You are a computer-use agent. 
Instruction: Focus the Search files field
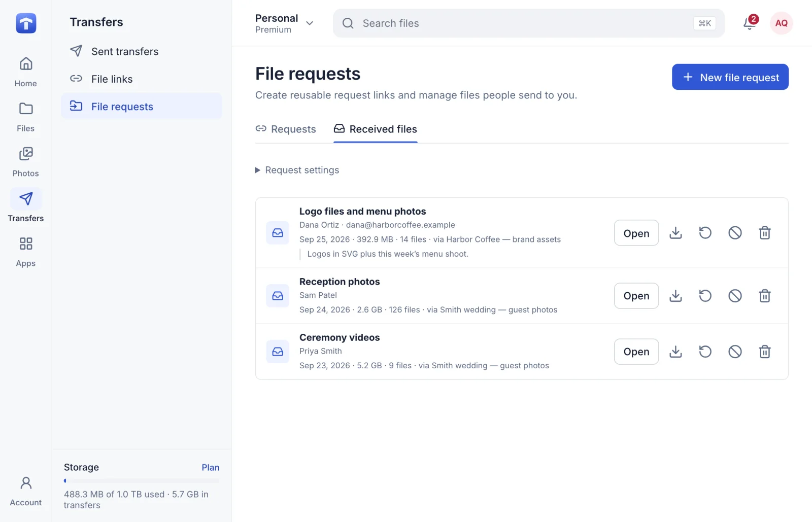tap(528, 23)
